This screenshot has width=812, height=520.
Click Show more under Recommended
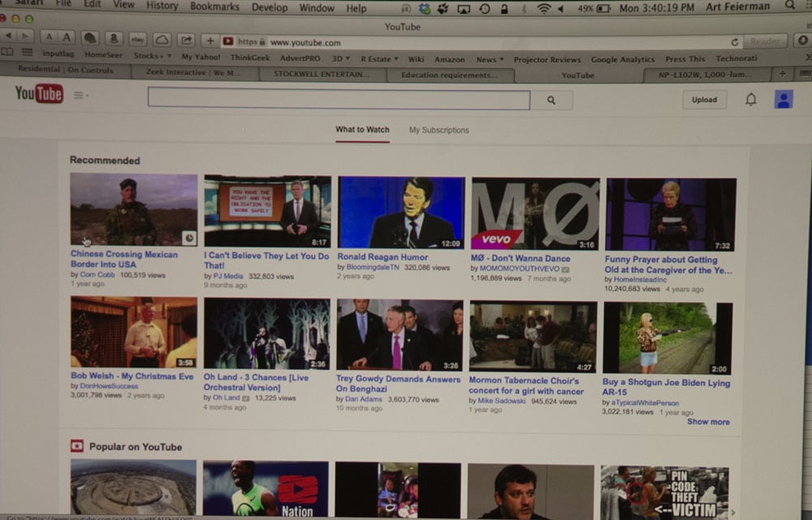point(708,422)
